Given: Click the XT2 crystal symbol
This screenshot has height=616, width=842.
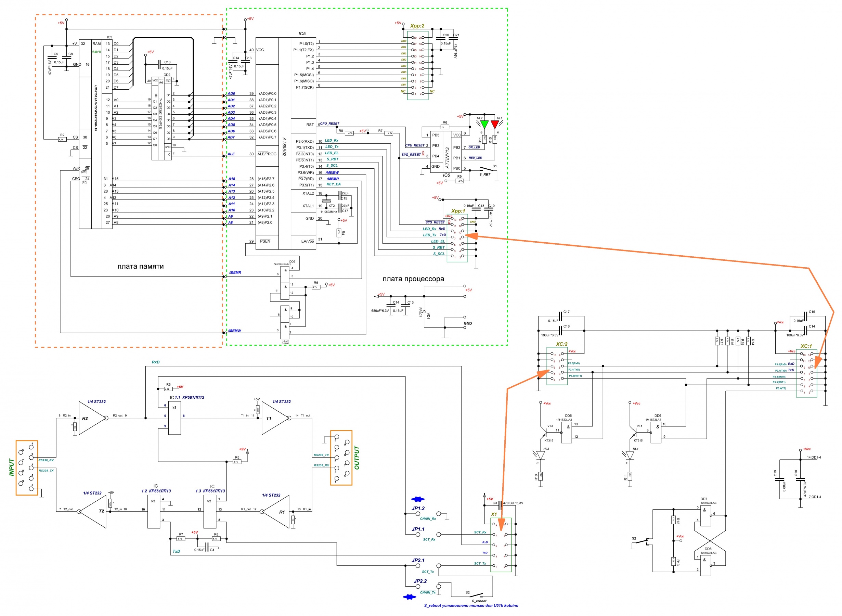Looking at the screenshot, I should point(326,202).
